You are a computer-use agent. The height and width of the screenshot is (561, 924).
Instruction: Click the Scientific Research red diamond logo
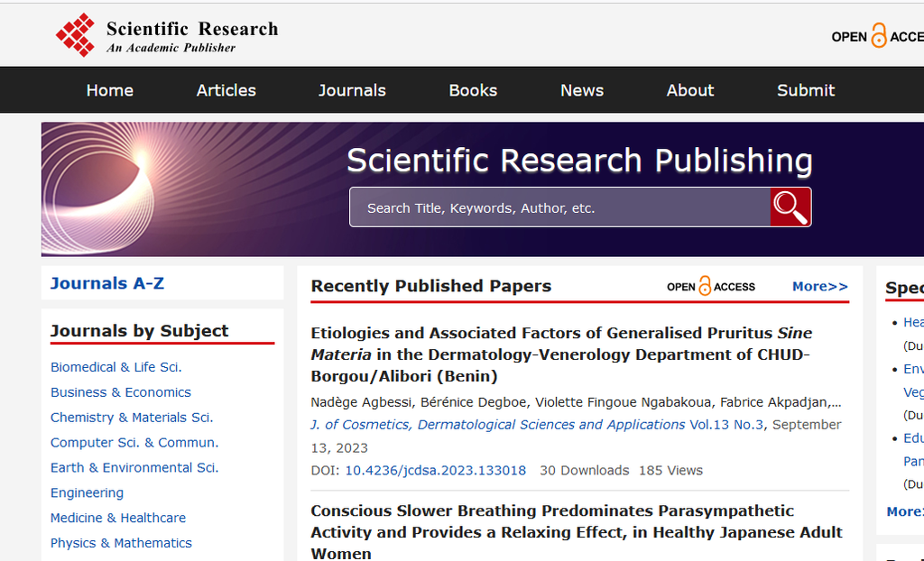(x=76, y=35)
